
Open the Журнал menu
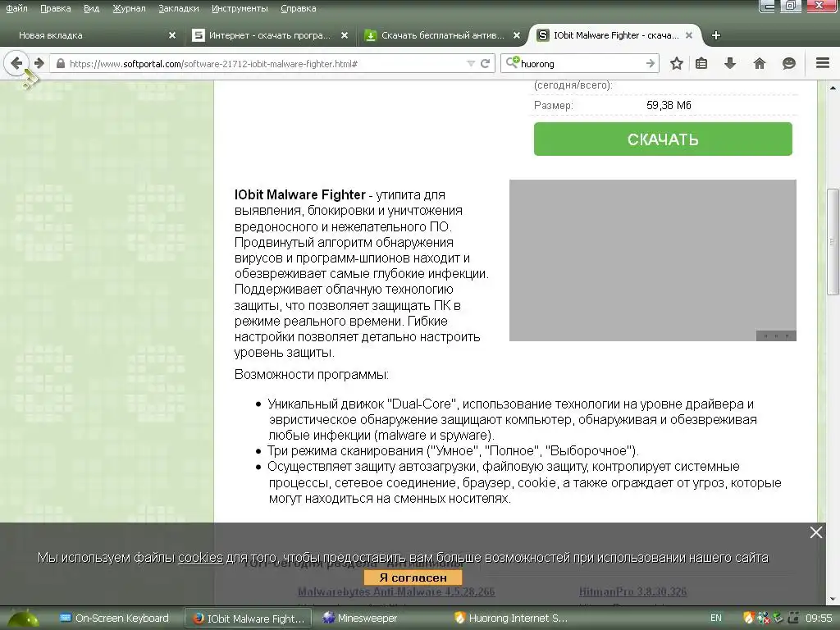[129, 8]
